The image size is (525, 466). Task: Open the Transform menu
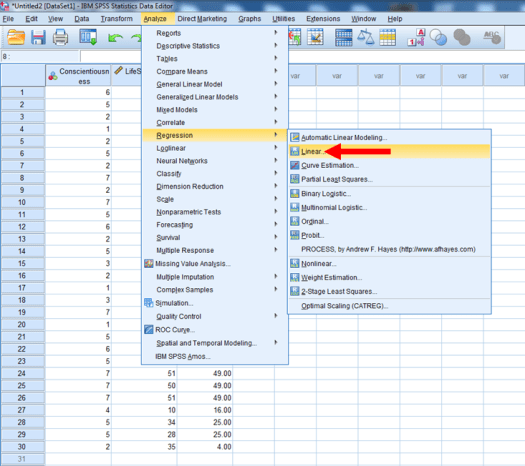tap(117, 19)
